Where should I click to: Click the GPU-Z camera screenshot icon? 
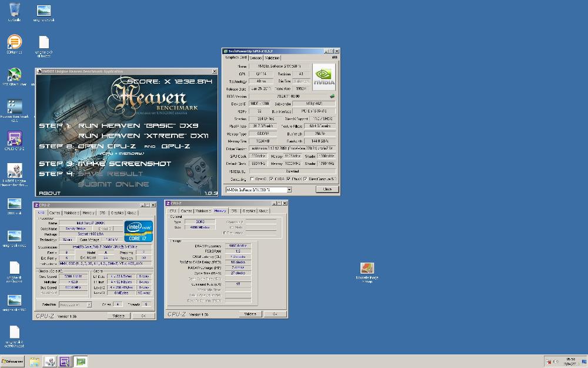coord(335,58)
